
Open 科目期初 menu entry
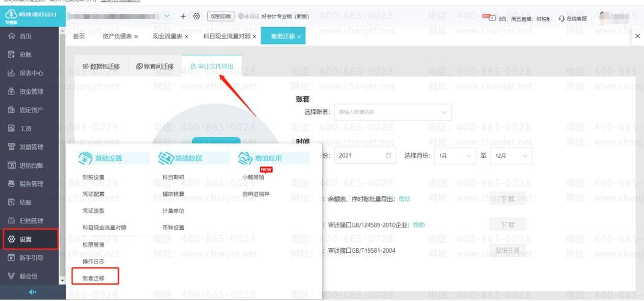pyautogui.click(x=174, y=178)
